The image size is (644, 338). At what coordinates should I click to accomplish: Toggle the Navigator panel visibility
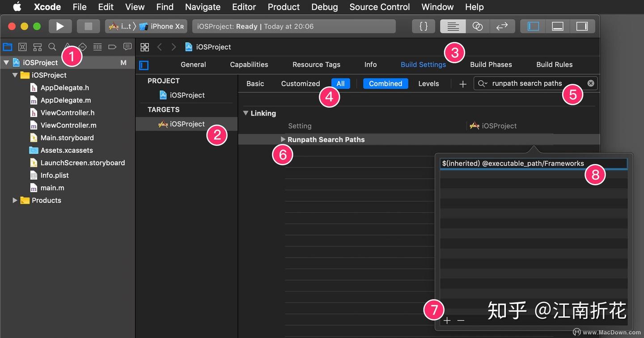[533, 26]
